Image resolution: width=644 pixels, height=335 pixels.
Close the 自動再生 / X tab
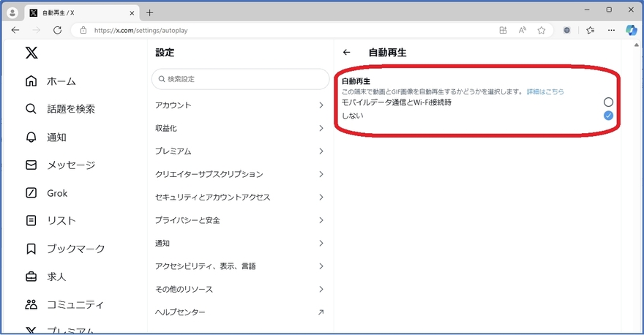pyautogui.click(x=132, y=13)
